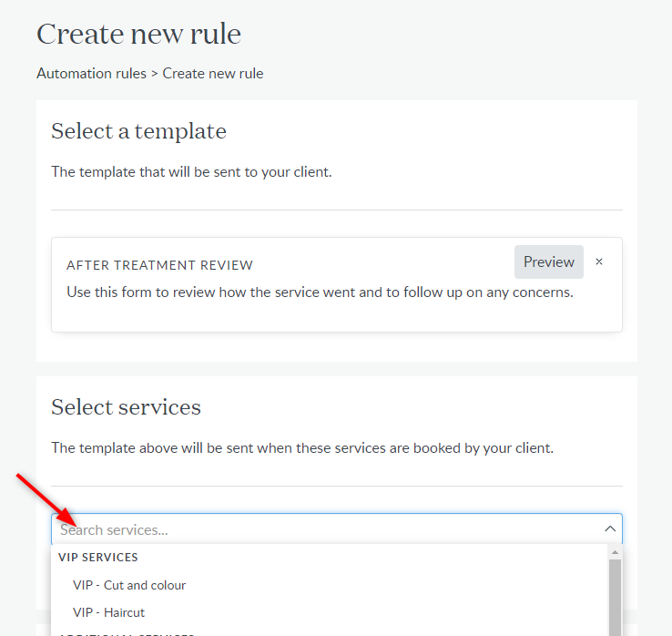
Task: Click text about template sent to client
Action: click(191, 172)
